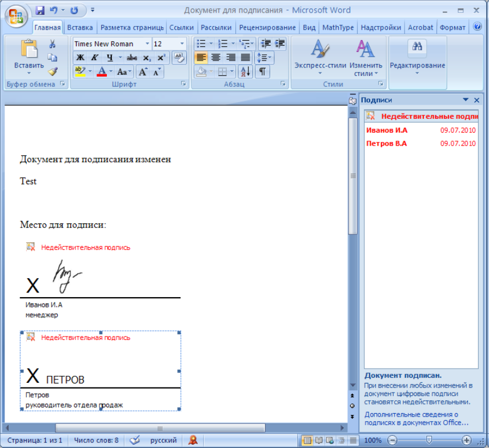Image resolution: width=489 pixels, height=448 pixels.
Task: Switch to Draft view
Action: point(353,440)
